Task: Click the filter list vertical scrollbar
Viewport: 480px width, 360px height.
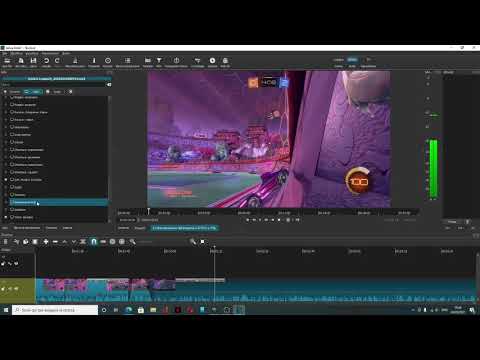Action: pos(109,159)
